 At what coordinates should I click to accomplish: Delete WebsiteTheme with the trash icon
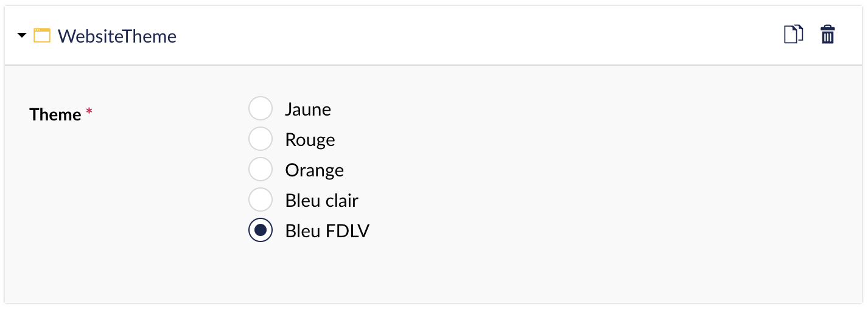827,34
